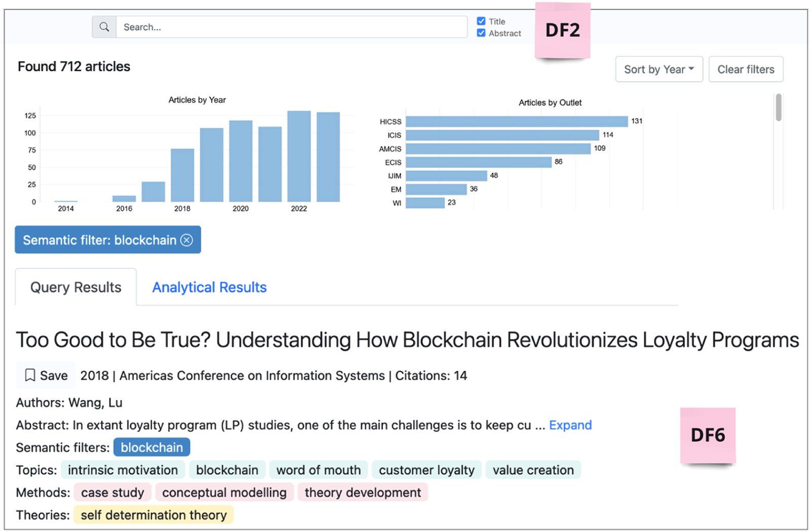Open the Sort by Year dropdown
811x532 pixels.
659,69
